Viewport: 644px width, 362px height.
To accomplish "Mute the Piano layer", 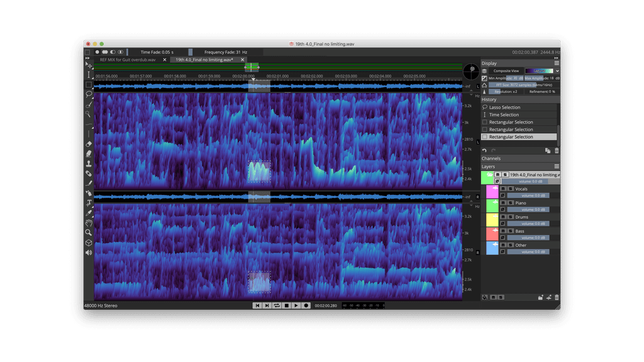I will click(x=503, y=202).
